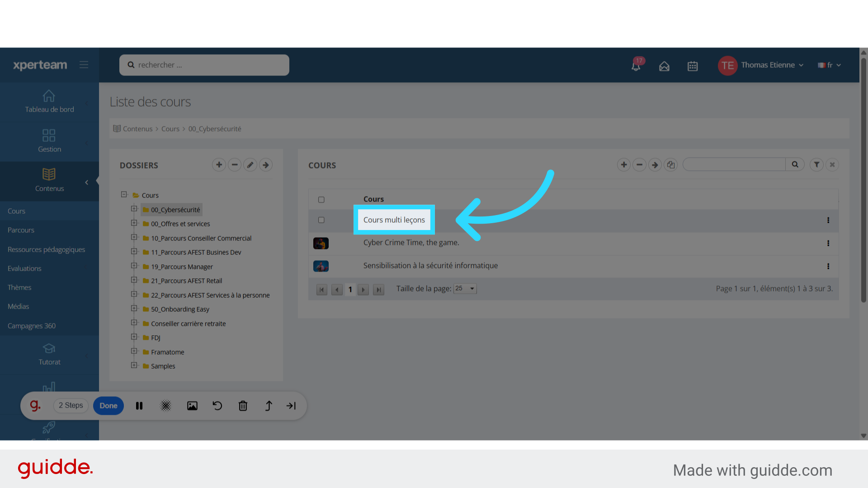Toggle the select-all checkbox in Cours header

[321, 200]
